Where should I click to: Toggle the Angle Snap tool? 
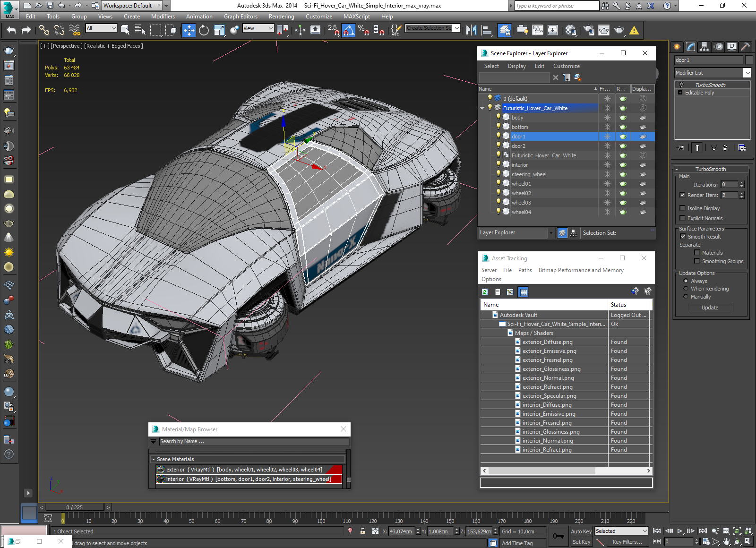[348, 30]
